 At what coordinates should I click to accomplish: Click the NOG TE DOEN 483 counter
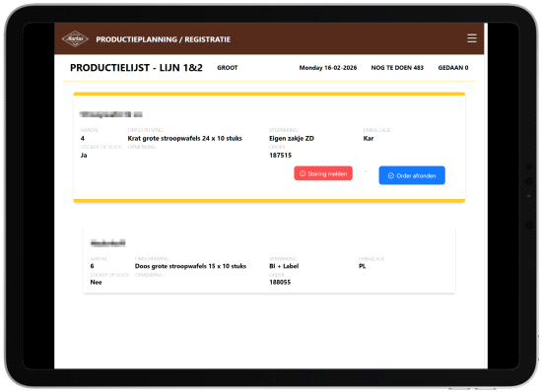397,68
